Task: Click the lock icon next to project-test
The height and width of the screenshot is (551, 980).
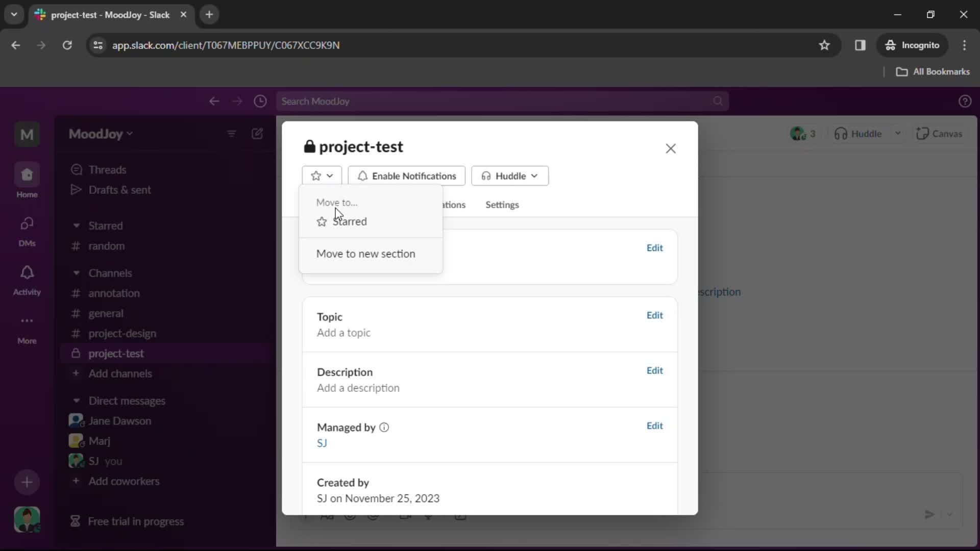Action: (309, 146)
